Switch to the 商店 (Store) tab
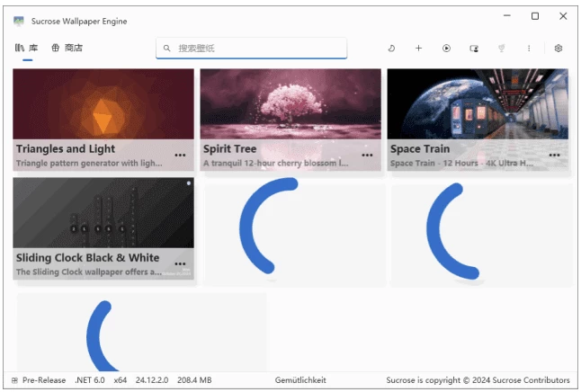 [67, 49]
